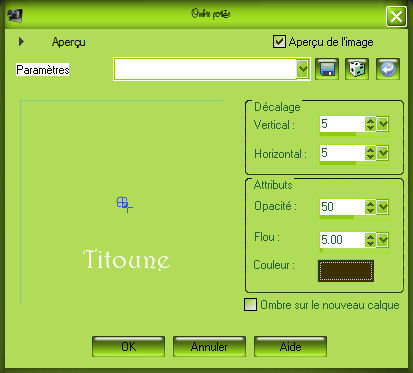This screenshot has height=373, width=413.
Task: Open the dark brown Couleur swatch
Action: tap(346, 271)
